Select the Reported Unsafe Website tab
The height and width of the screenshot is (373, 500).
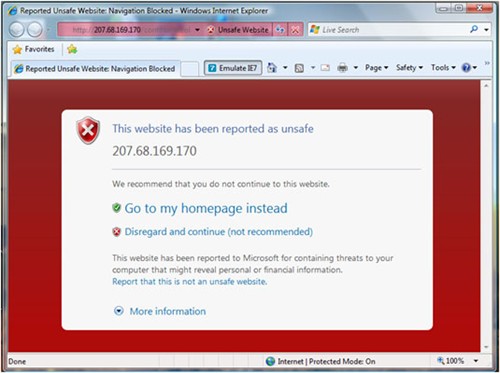(95, 69)
